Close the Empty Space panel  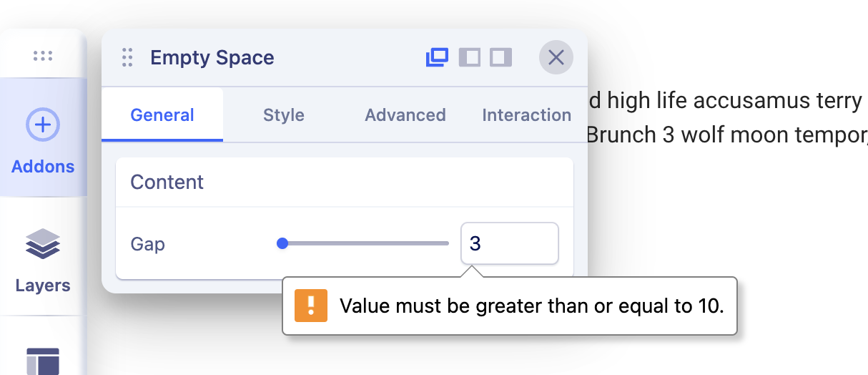(556, 57)
